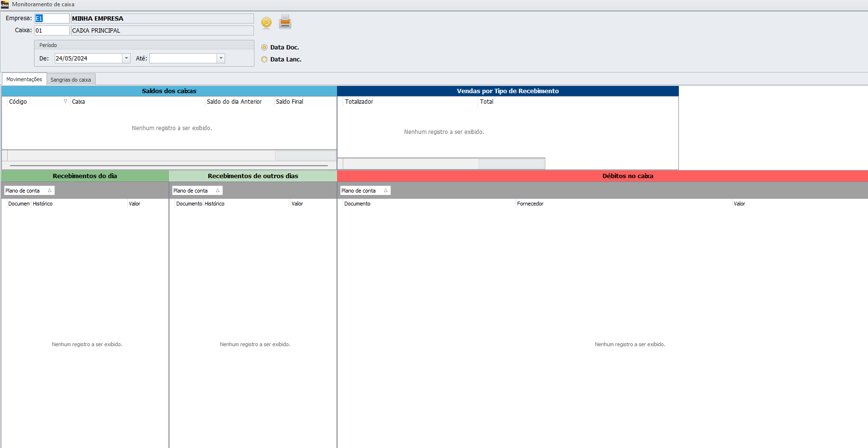
Task: Open the Até date dropdown calendar
Action: [x=221, y=59]
